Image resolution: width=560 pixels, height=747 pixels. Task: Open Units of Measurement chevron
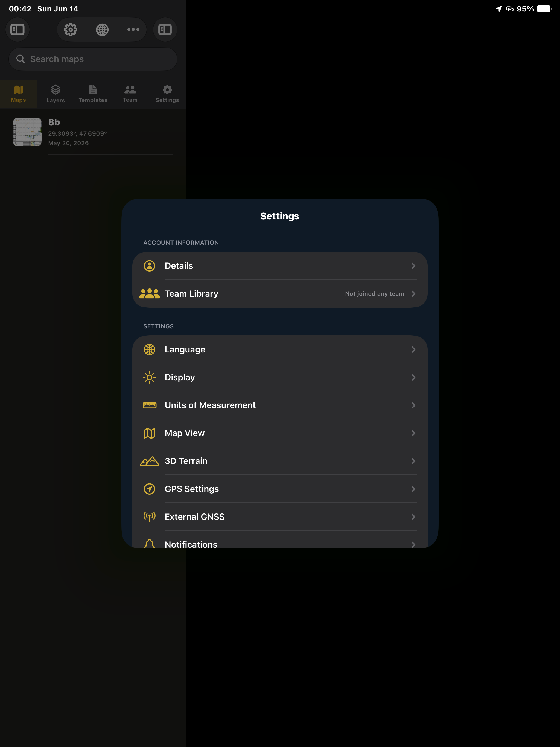click(x=413, y=405)
